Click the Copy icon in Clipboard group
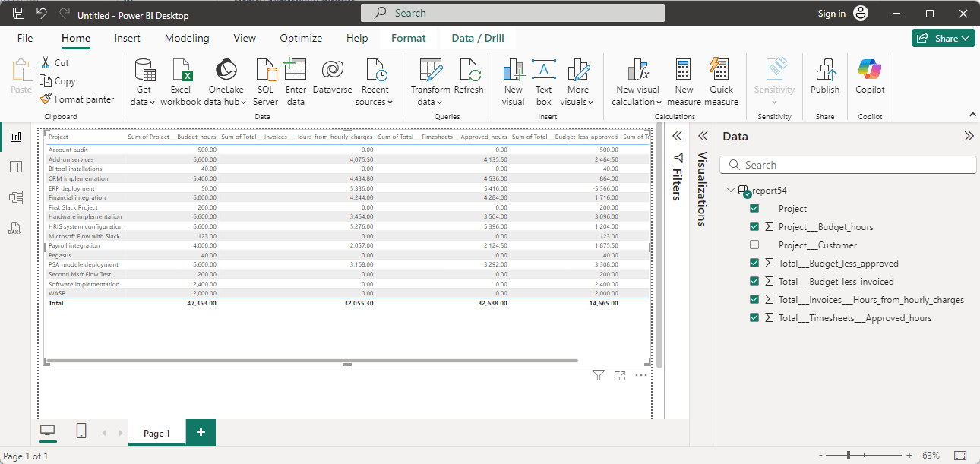This screenshot has height=464, width=980. [46, 81]
